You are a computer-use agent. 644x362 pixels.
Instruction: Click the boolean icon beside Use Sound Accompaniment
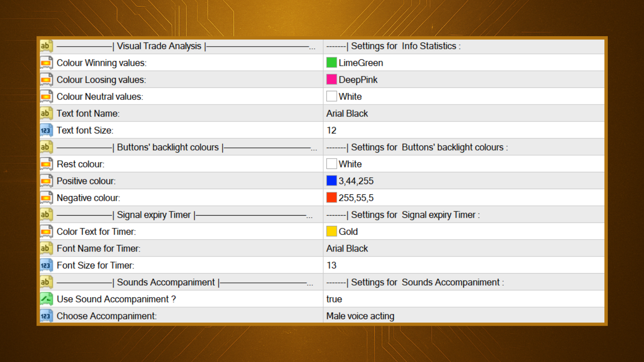46,299
